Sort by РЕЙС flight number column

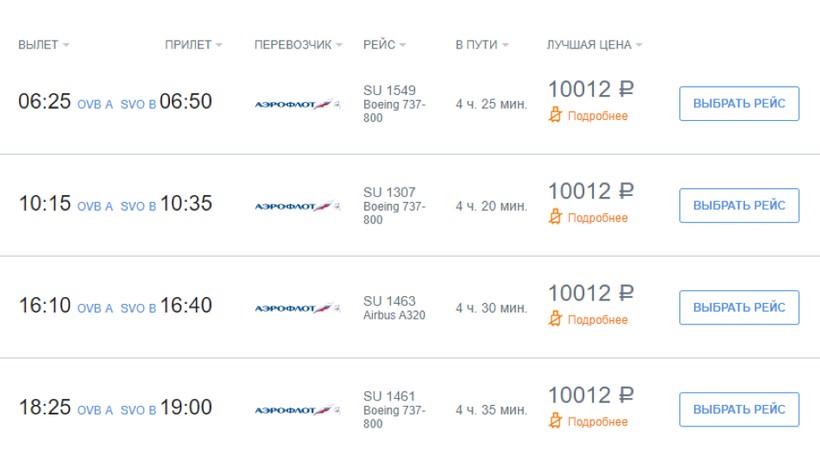point(385,45)
